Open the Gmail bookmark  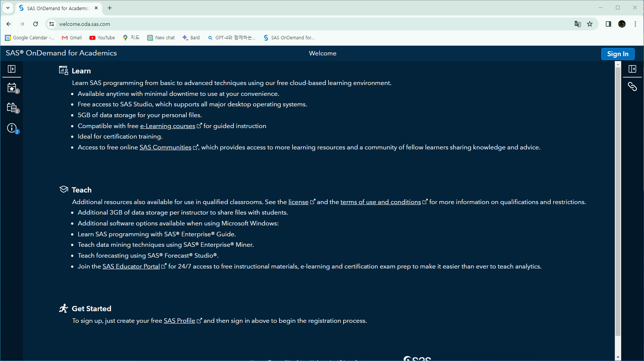coord(72,38)
